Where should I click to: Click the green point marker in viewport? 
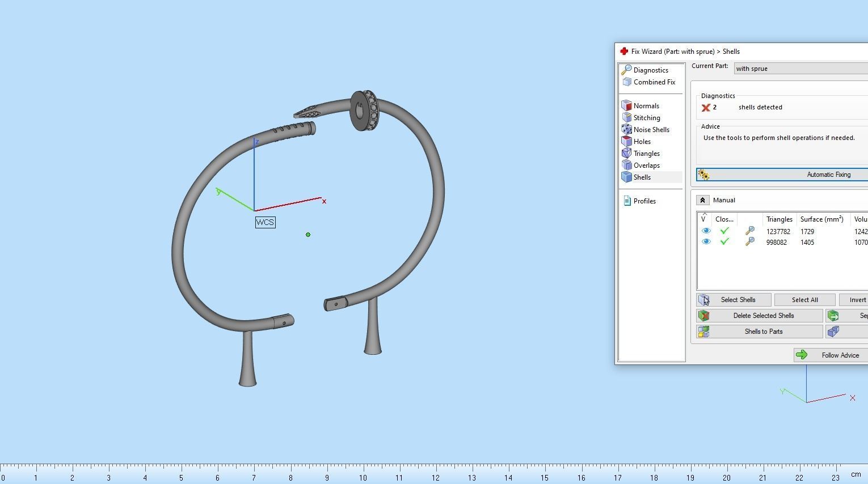[x=308, y=235]
